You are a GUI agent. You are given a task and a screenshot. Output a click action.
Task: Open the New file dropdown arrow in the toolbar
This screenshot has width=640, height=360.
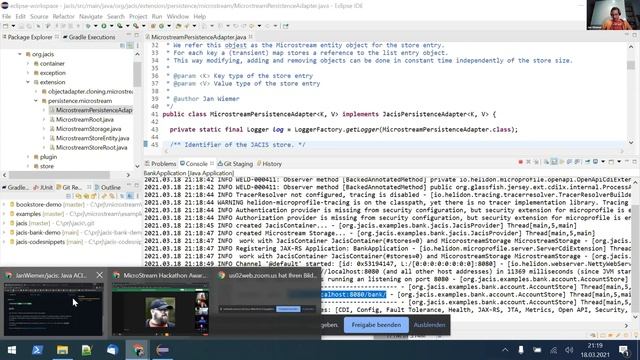(x=13, y=26)
